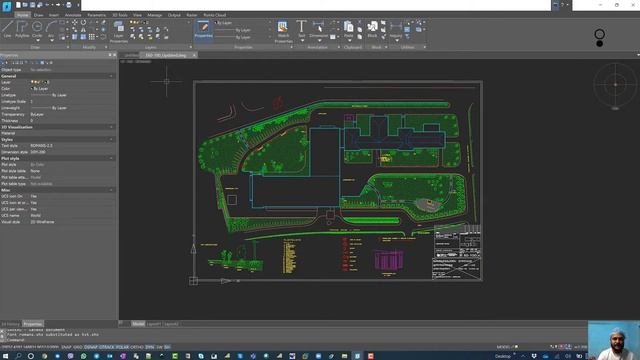Open the View ribbon tab
This screenshot has width=640, height=360.
pyautogui.click(x=137, y=15)
